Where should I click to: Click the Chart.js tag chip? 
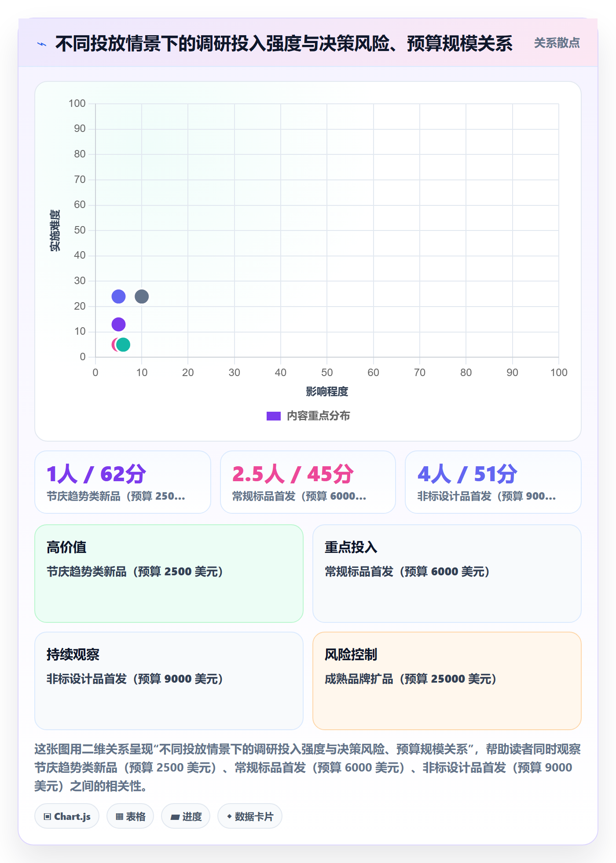(x=67, y=816)
